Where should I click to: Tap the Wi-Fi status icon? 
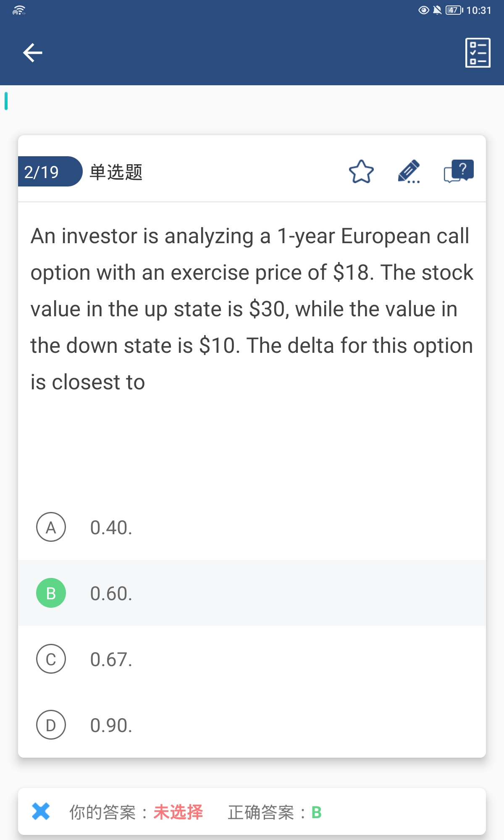[x=19, y=10]
